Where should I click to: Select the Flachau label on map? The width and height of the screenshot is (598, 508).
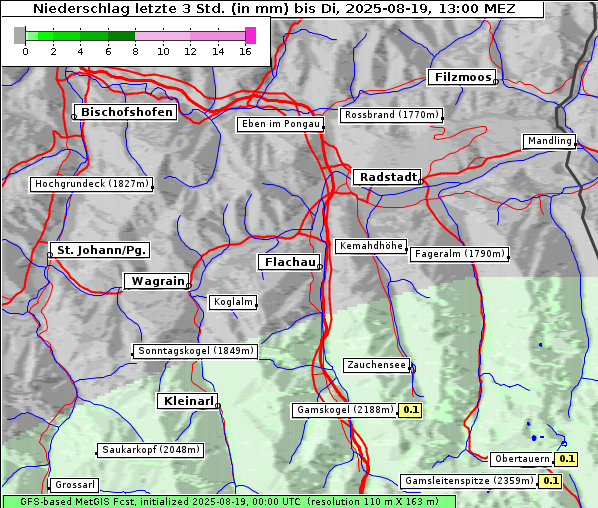coord(290,262)
